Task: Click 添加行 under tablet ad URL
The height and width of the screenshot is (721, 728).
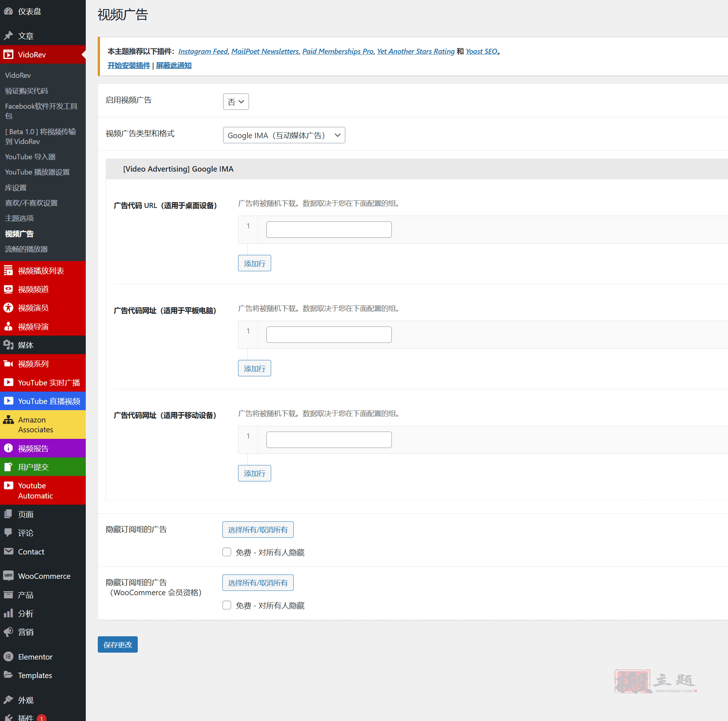Action: pos(255,368)
